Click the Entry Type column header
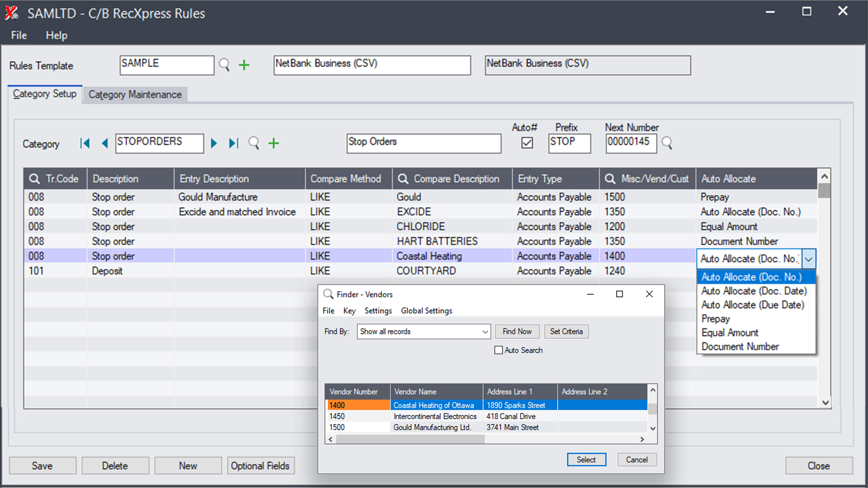The width and height of the screenshot is (868, 488). click(556, 179)
